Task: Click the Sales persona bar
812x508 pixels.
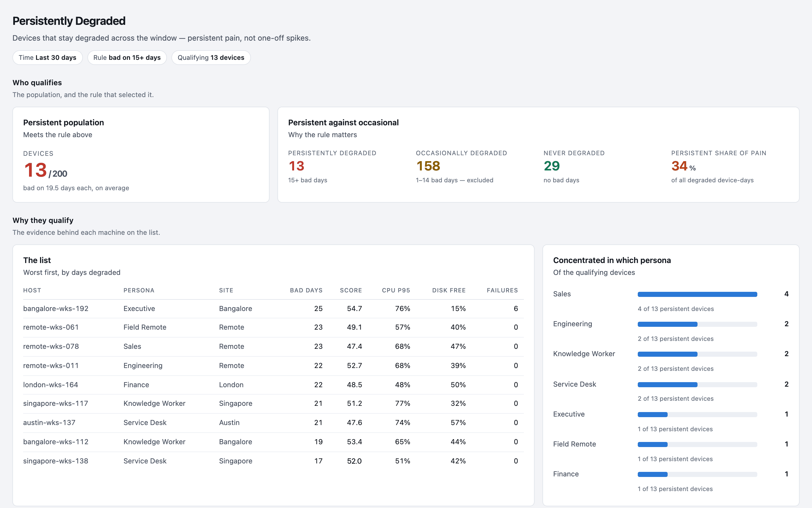Action: [x=697, y=294]
